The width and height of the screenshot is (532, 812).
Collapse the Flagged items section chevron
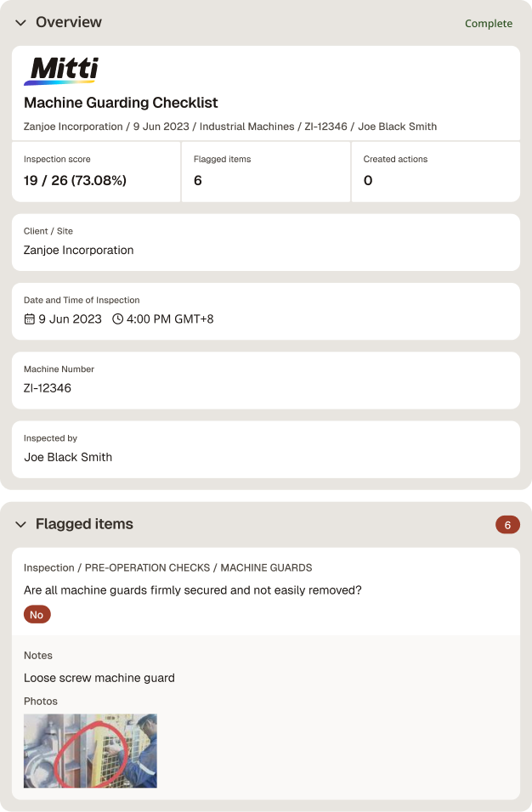coord(20,525)
